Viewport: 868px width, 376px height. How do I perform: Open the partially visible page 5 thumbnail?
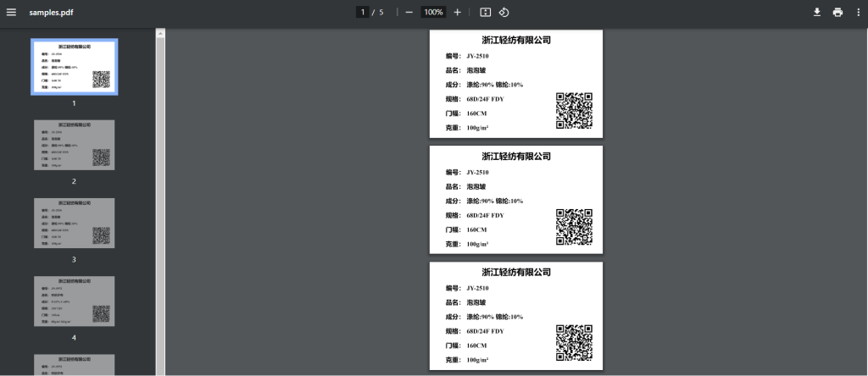coord(75,365)
